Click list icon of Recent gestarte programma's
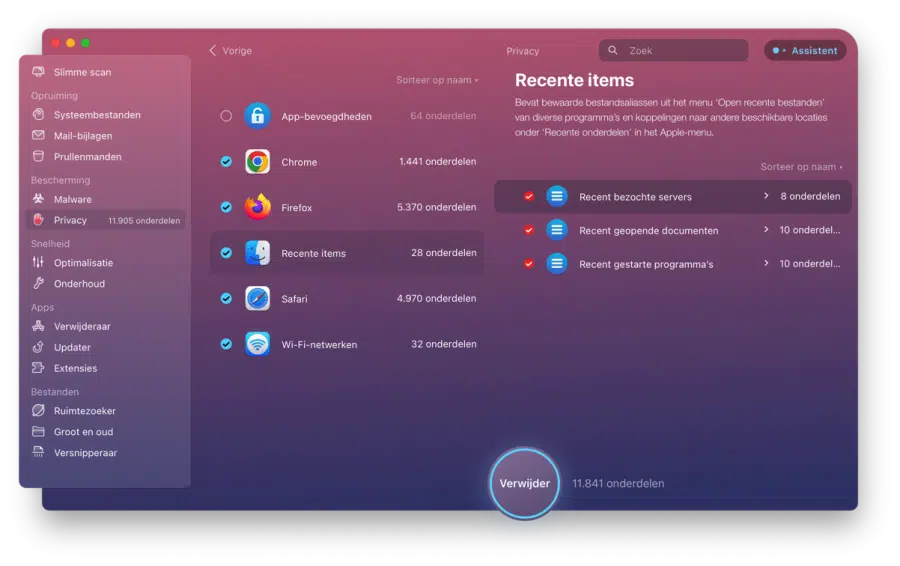This screenshot has height=566, width=900. [557, 264]
